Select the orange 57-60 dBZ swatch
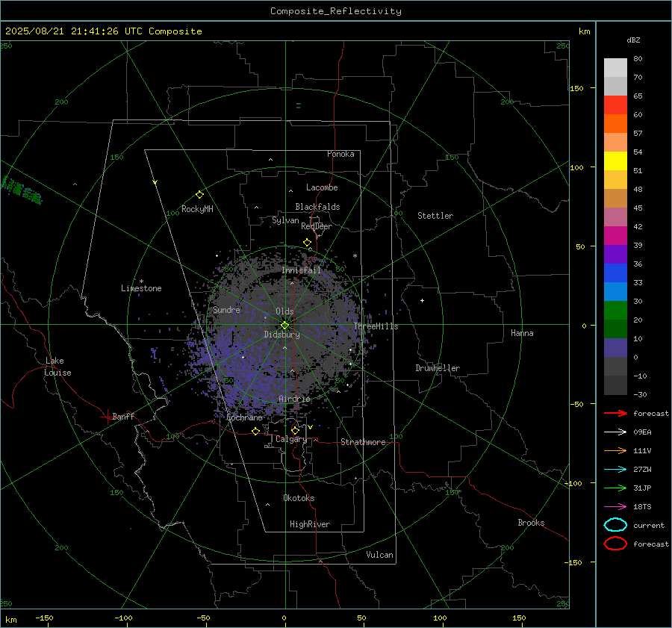 point(615,124)
